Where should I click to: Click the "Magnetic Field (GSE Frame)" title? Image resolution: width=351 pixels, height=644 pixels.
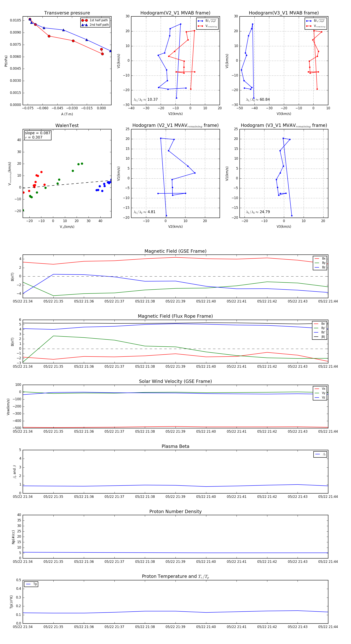pos(175,251)
